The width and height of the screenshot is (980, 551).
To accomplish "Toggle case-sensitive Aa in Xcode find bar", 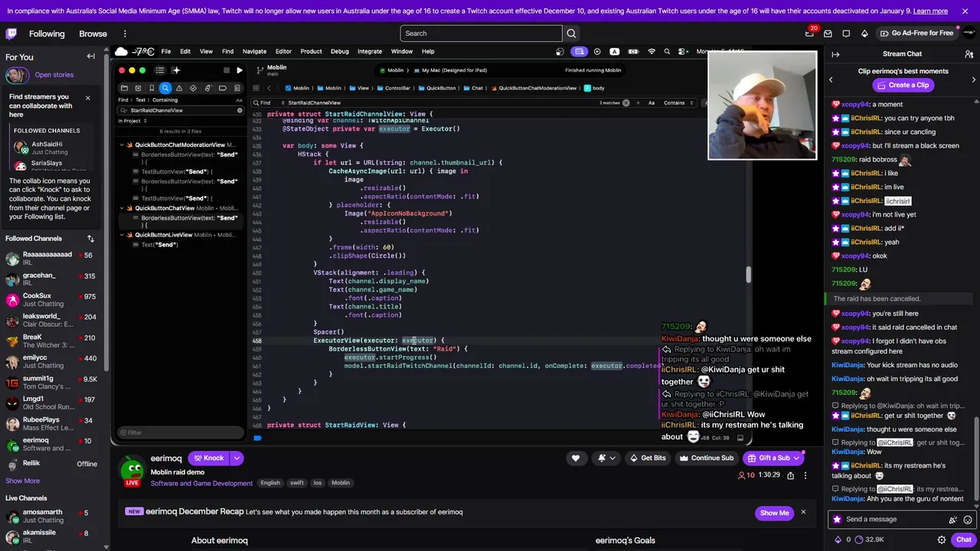I will (652, 103).
